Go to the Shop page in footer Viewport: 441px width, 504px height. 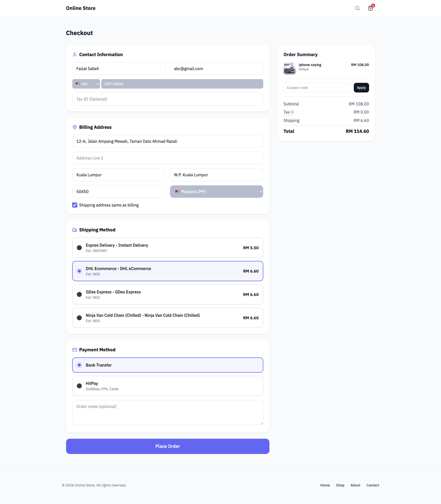[x=340, y=485]
